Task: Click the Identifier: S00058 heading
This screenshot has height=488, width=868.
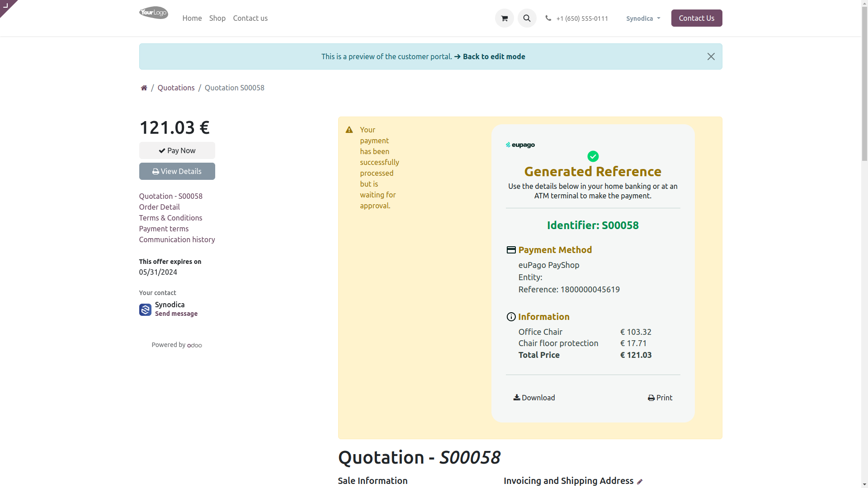Action: pos(593,225)
